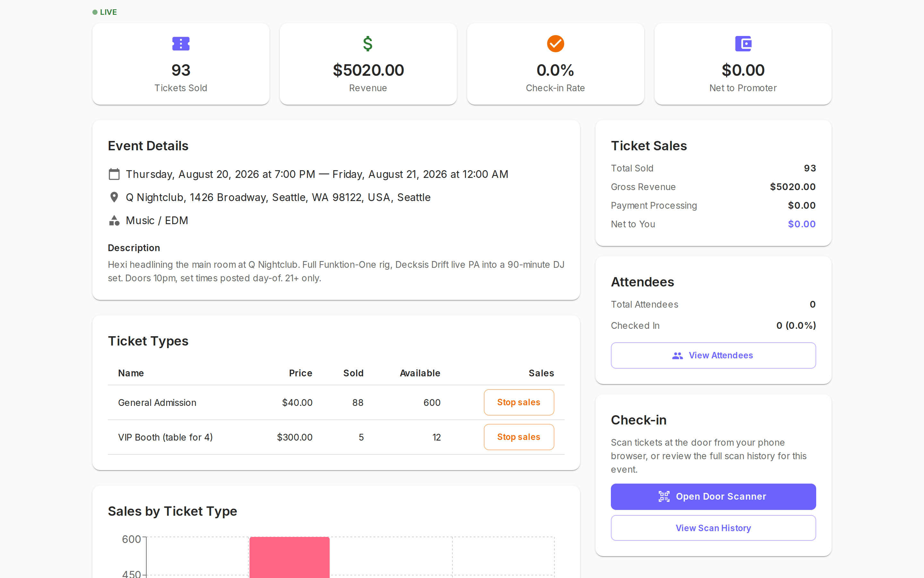Image resolution: width=924 pixels, height=578 pixels.
Task: Click the orange Check-in Rate checkmark icon
Action: (x=556, y=44)
